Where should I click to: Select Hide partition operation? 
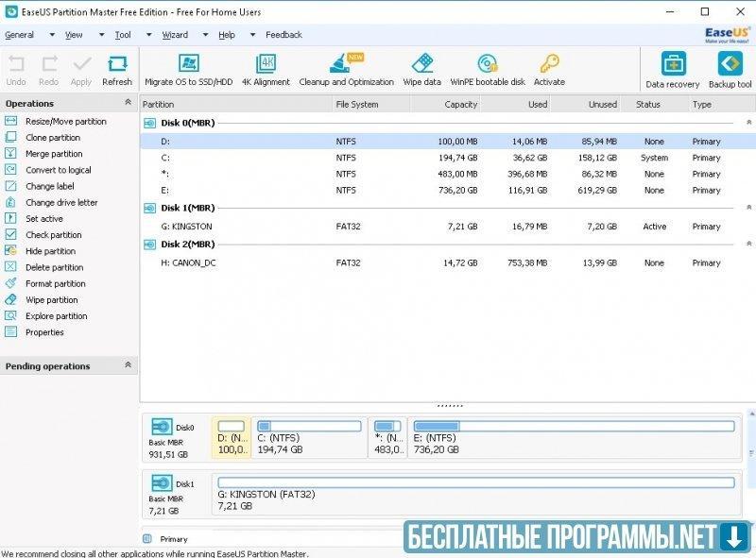pos(40,251)
